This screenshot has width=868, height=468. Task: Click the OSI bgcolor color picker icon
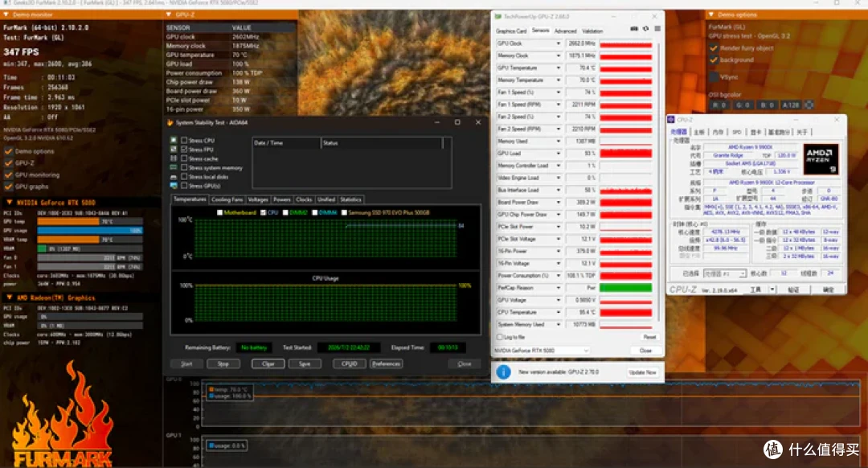point(809,105)
